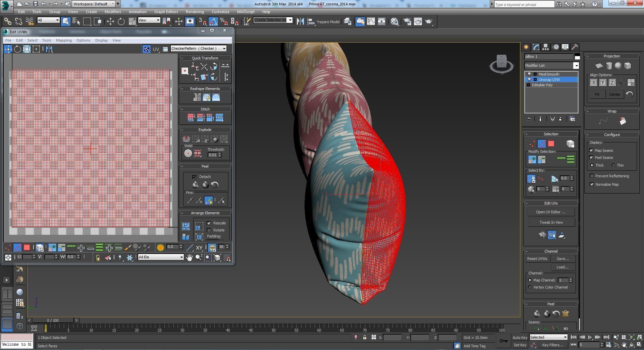Screen dimensions: 644x350
Task: Open the Material Editor from main toolbar
Action: click(x=394, y=21)
